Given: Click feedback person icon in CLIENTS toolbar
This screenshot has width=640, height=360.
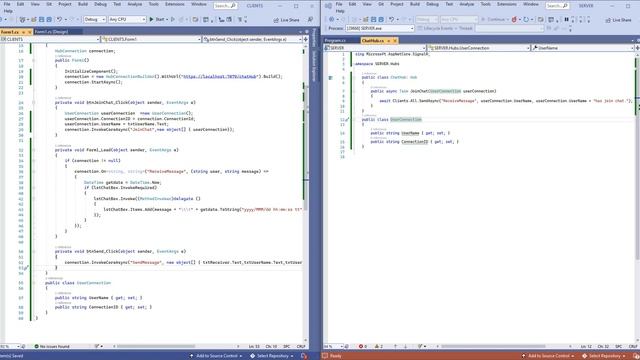Looking at the screenshot, I should (x=310, y=20).
